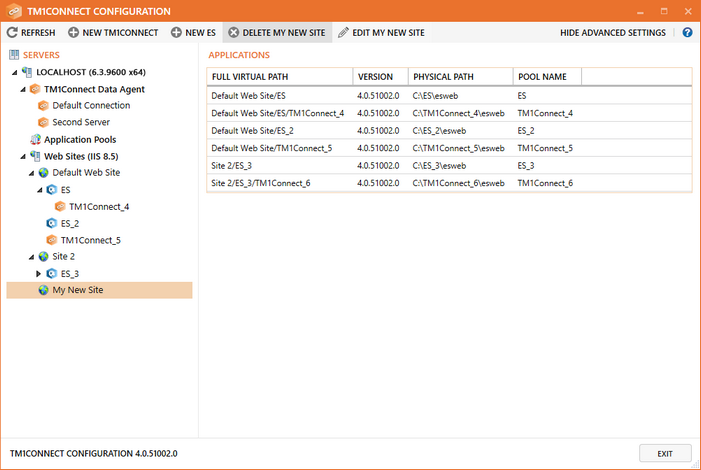Click the ES application blue icon
The height and width of the screenshot is (470, 701).
coord(52,190)
